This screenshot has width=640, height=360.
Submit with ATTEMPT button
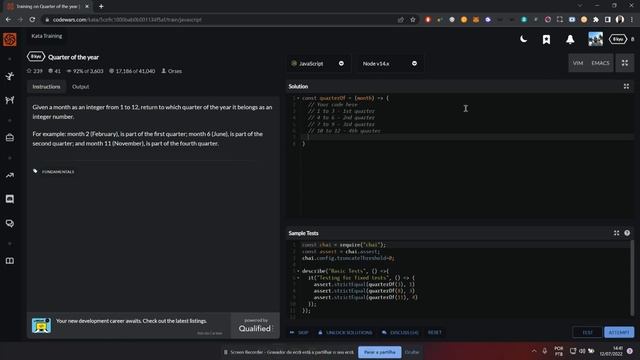pyautogui.click(x=619, y=333)
